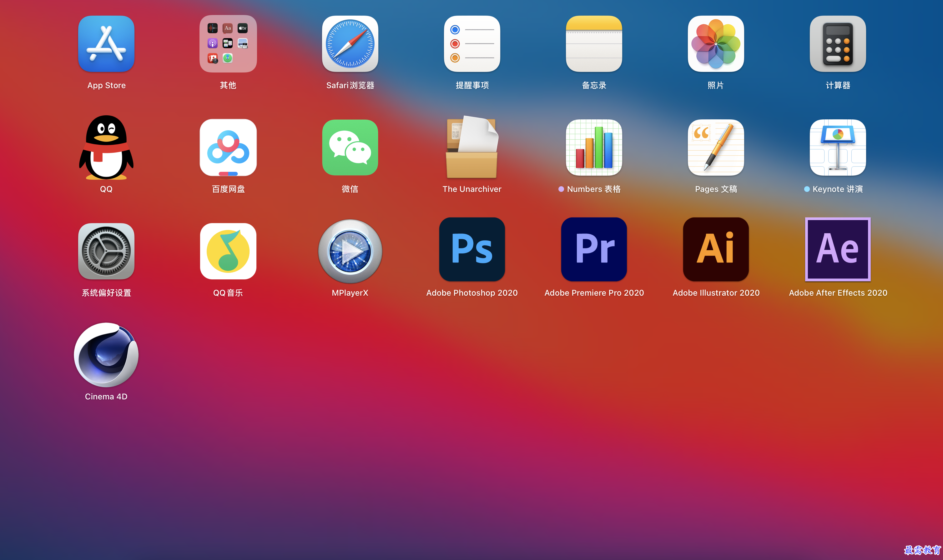Click the "App Store" label text

(x=106, y=86)
